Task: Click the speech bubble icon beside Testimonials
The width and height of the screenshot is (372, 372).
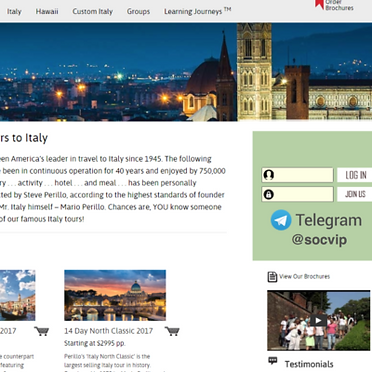Action: pos(273,360)
